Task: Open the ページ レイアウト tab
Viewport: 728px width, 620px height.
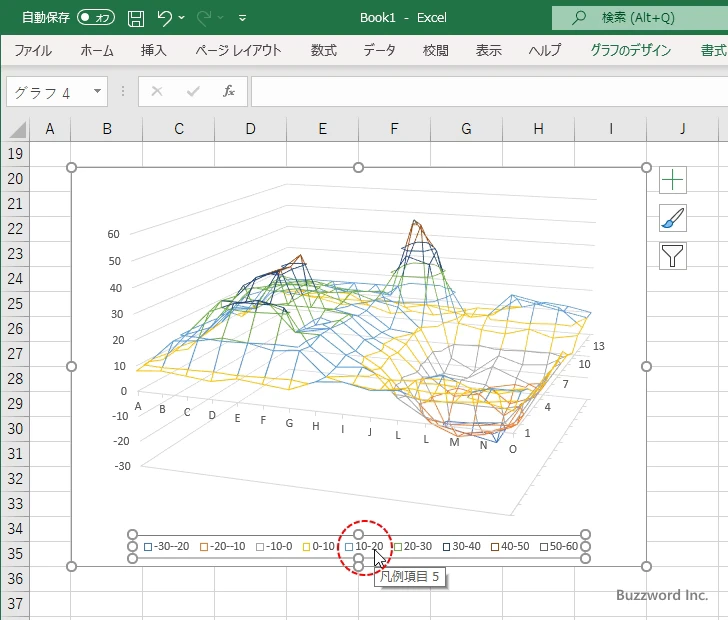Action: (x=238, y=50)
